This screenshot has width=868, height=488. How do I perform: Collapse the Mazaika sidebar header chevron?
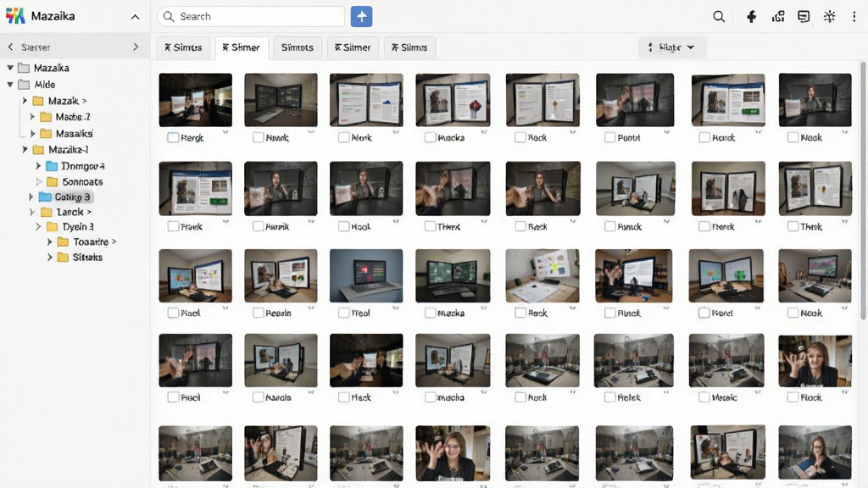pos(135,17)
